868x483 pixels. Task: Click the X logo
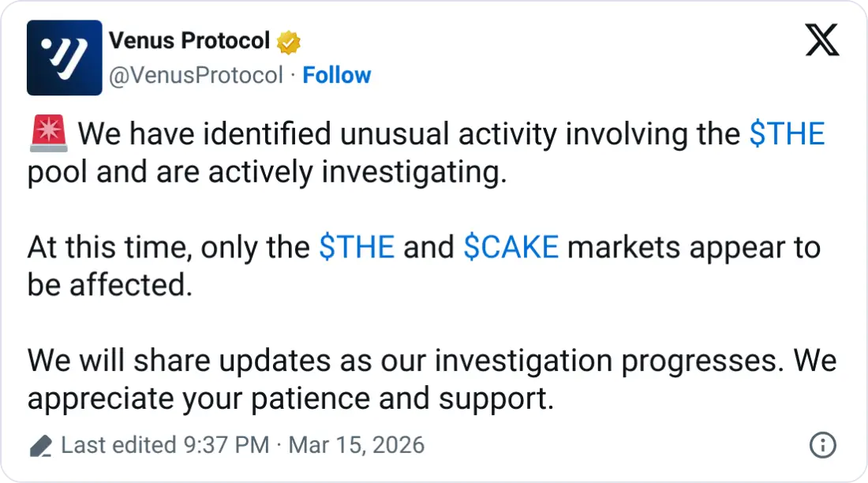(x=822, y=39)
